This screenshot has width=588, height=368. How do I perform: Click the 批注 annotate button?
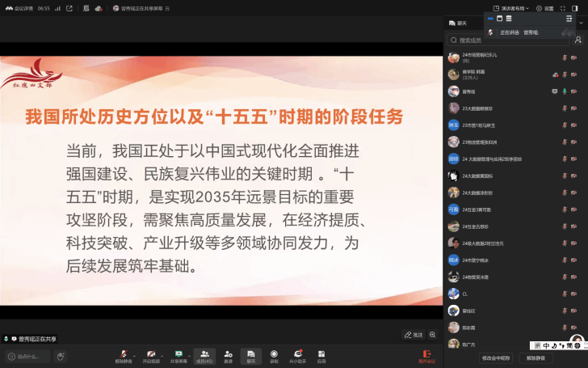pyautogui.click(x=414, y=334)
